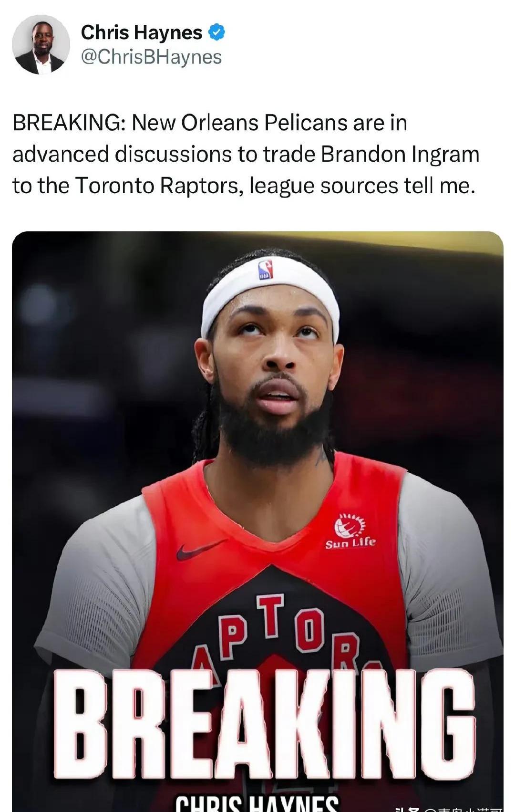Open the @ChrisBHaynes handle link
Screen dimensions: 515x812
tap(152, 57)
